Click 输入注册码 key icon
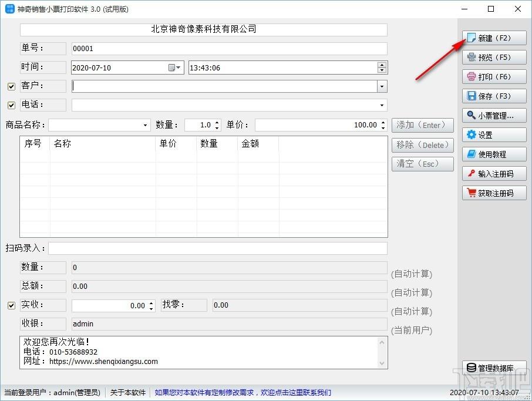 pos(472,173)
